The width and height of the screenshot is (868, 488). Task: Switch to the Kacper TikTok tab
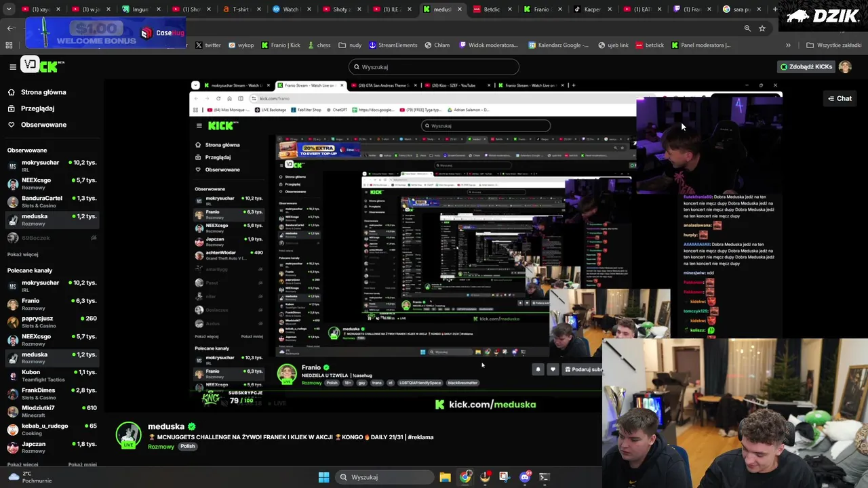592,9
